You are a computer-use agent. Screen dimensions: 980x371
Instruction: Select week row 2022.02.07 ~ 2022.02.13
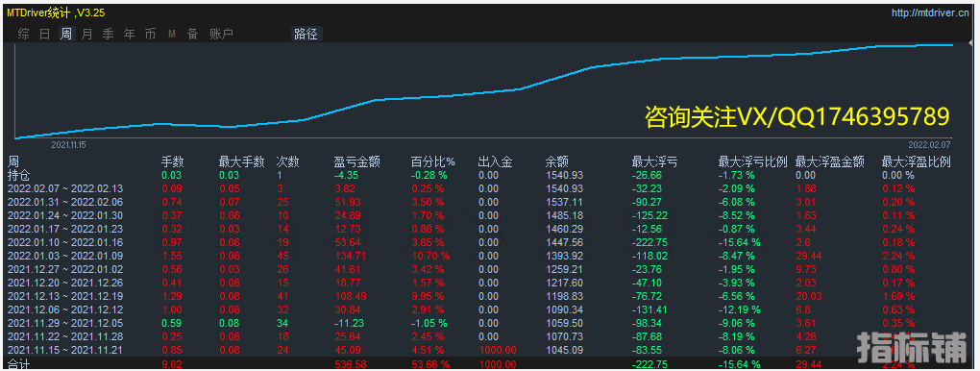[65, 188]
